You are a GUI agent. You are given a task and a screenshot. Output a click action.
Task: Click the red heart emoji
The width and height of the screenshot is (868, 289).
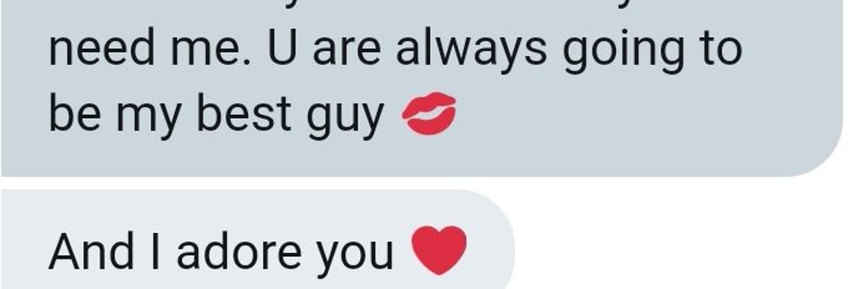(x=439, y=250)
